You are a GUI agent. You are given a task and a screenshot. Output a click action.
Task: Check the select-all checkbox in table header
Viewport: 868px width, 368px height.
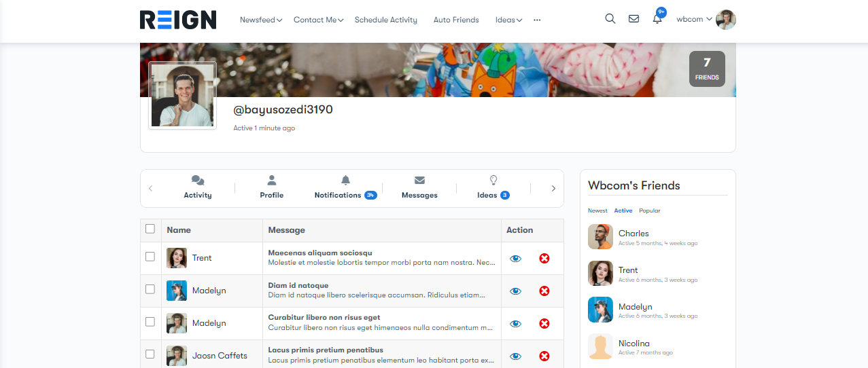[150, 229]
